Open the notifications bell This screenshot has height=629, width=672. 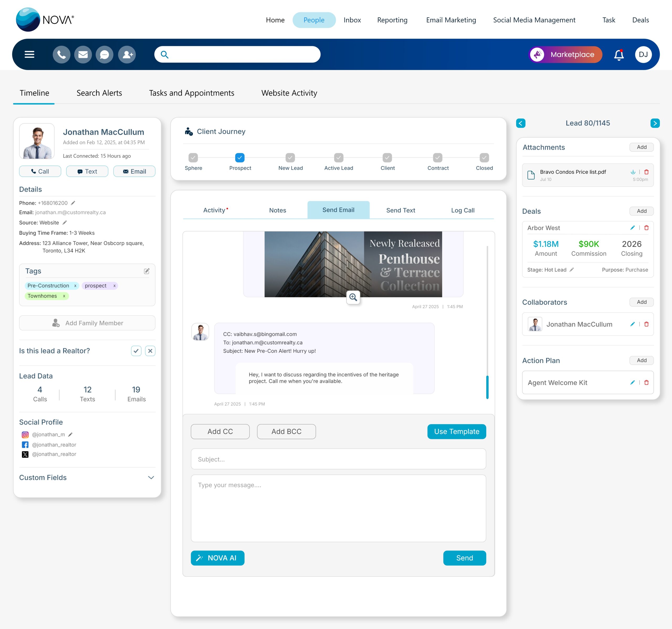coord(619,55)
